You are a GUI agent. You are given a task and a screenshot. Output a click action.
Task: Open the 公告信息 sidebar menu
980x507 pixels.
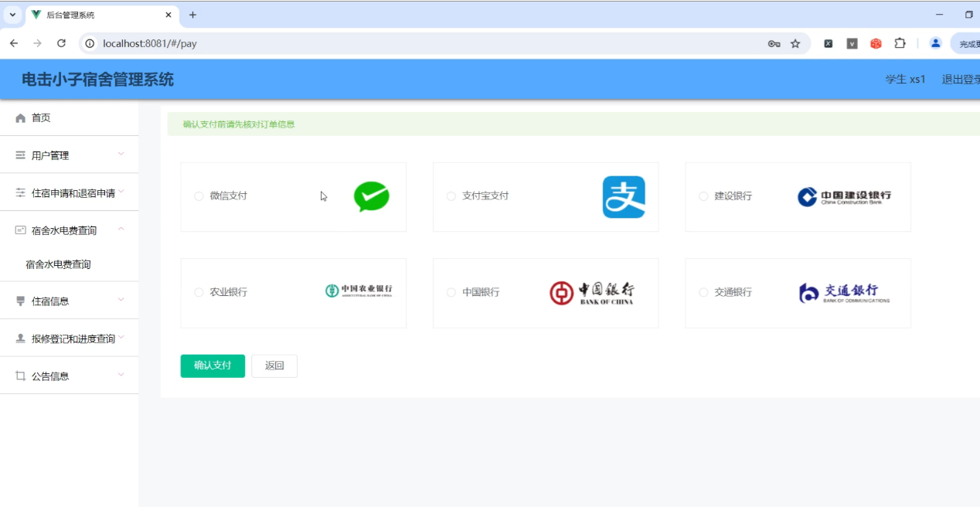pos(69,376)
